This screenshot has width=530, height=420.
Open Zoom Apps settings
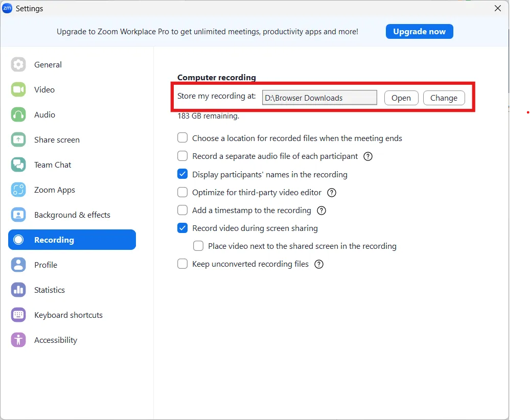tap(54, 190)
